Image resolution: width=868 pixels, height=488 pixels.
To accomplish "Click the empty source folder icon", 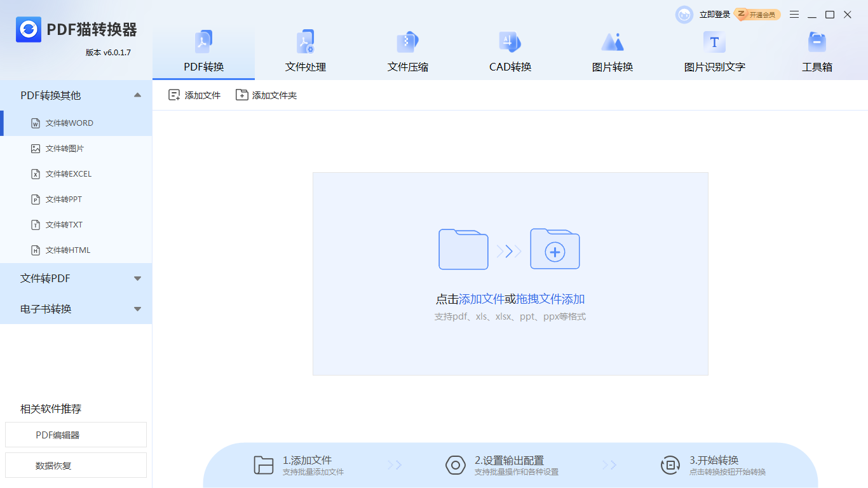I will point(463,249).
